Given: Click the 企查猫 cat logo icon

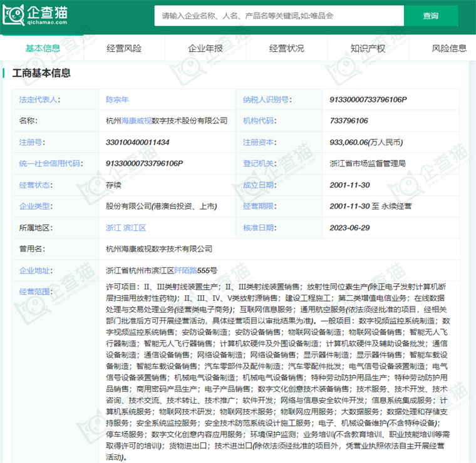Looking at the screenshot, I should point(13,15).
